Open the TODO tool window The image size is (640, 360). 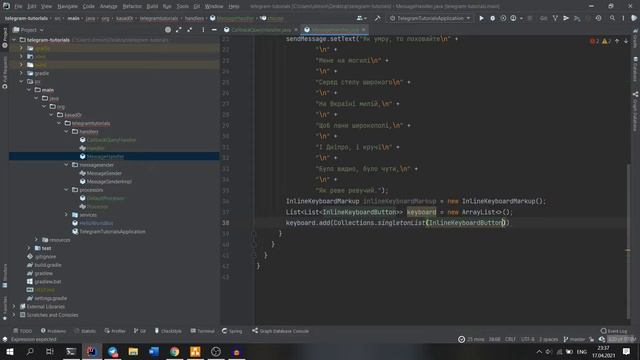click(x=22, y=331)
